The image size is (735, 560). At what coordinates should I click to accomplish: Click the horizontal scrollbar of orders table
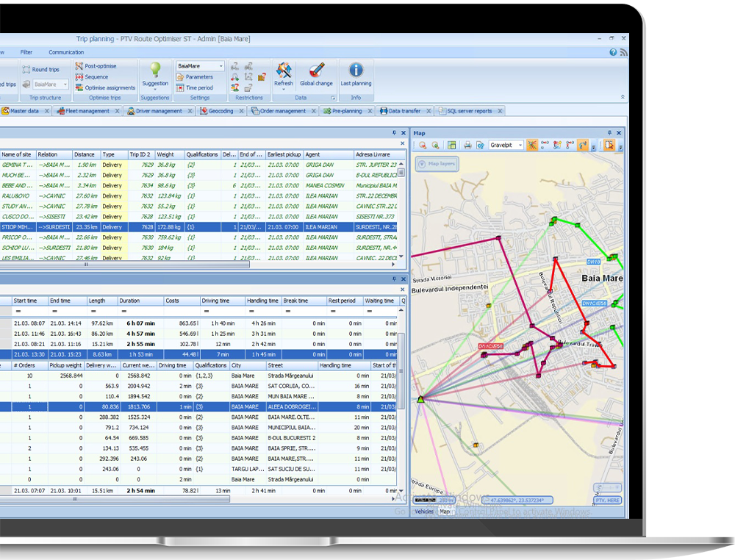pos(124,265)
